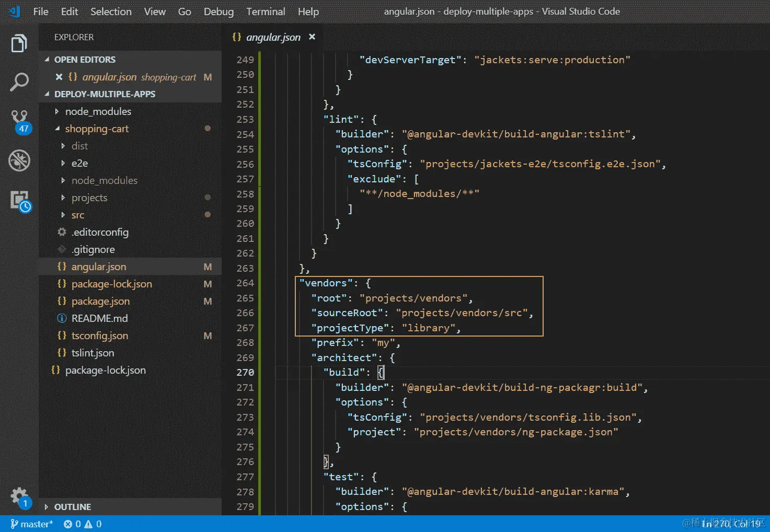The image size is (770, 532).
Task: Click the VS Code logo in title bar
Action: [14, 11]
